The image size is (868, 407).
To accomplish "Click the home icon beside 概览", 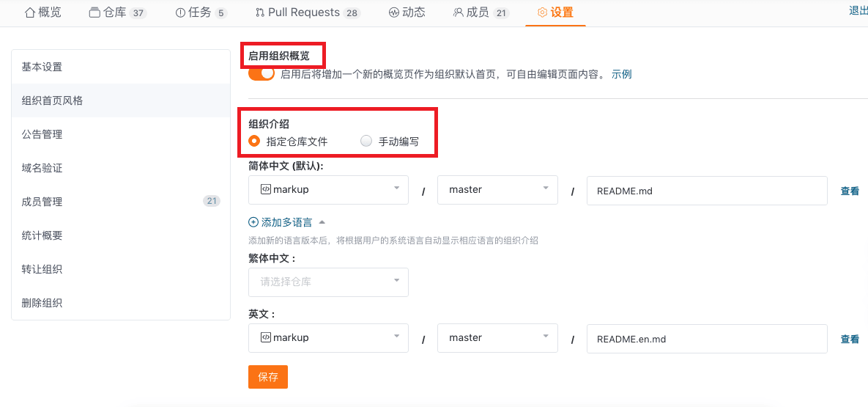I will tap(30, 12).
